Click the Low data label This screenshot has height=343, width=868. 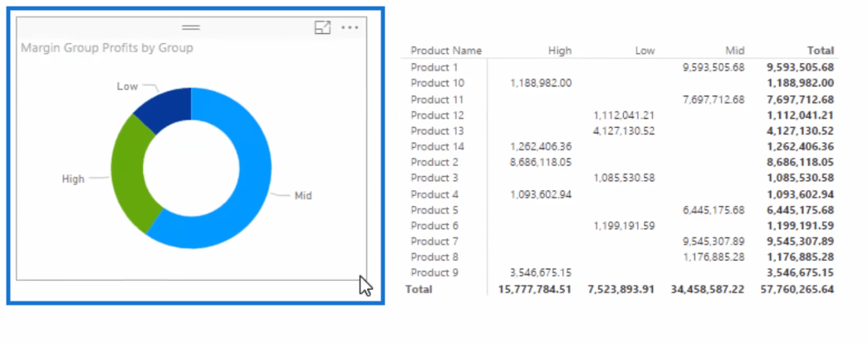pos(127,86)
